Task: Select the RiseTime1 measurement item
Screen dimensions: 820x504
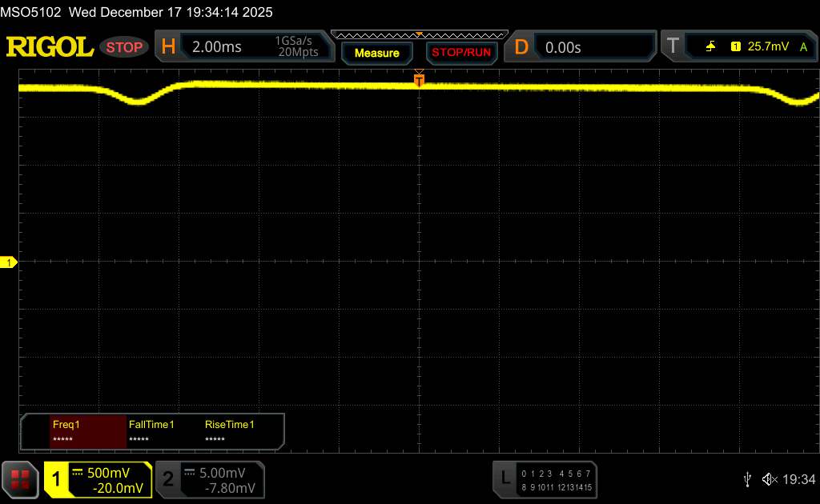Action: (x=230, y=431)
